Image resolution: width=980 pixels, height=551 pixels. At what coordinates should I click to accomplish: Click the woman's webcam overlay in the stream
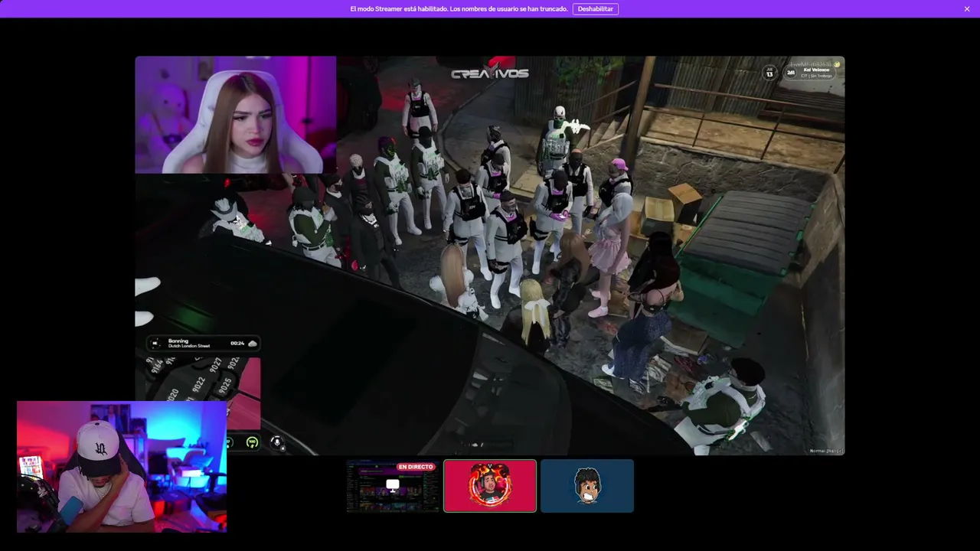tap(236, 115)
